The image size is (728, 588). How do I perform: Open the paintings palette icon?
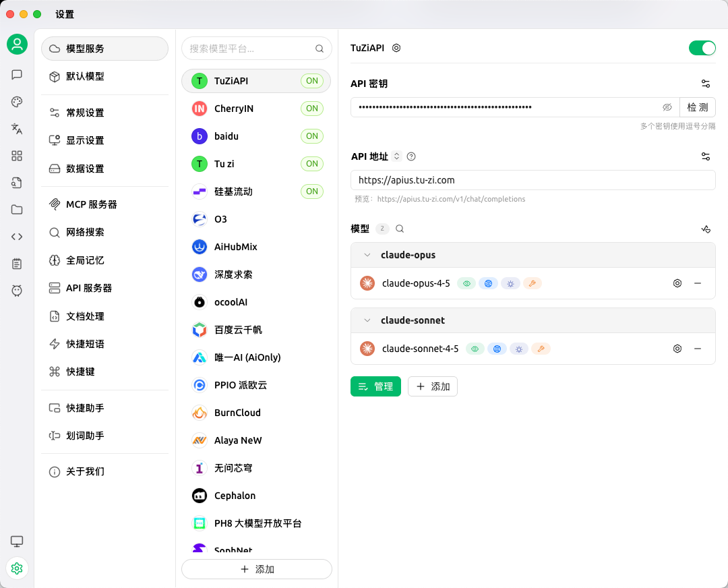pyautogui.click(x=17, y=102)
